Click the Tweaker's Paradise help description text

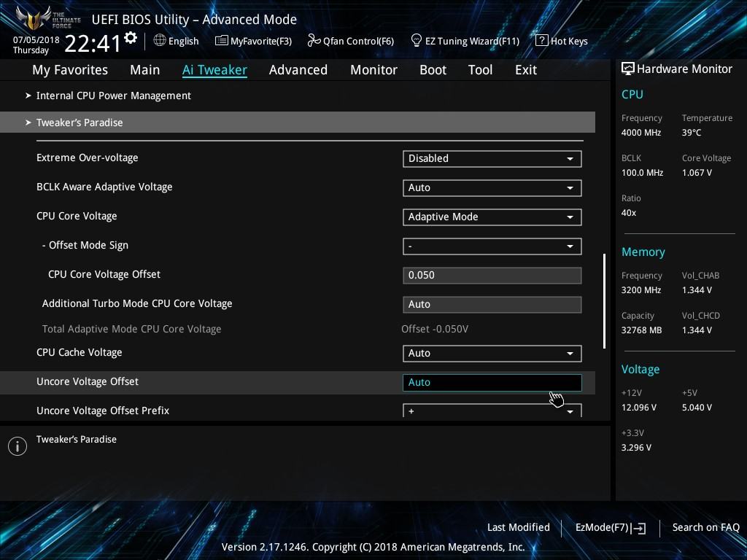76,440
